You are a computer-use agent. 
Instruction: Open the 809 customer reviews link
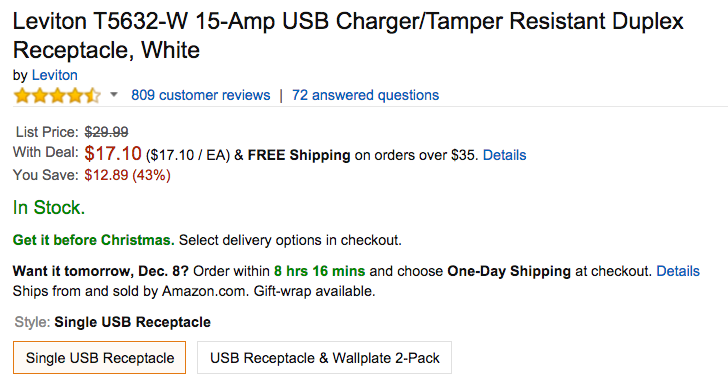pos(201,95)
